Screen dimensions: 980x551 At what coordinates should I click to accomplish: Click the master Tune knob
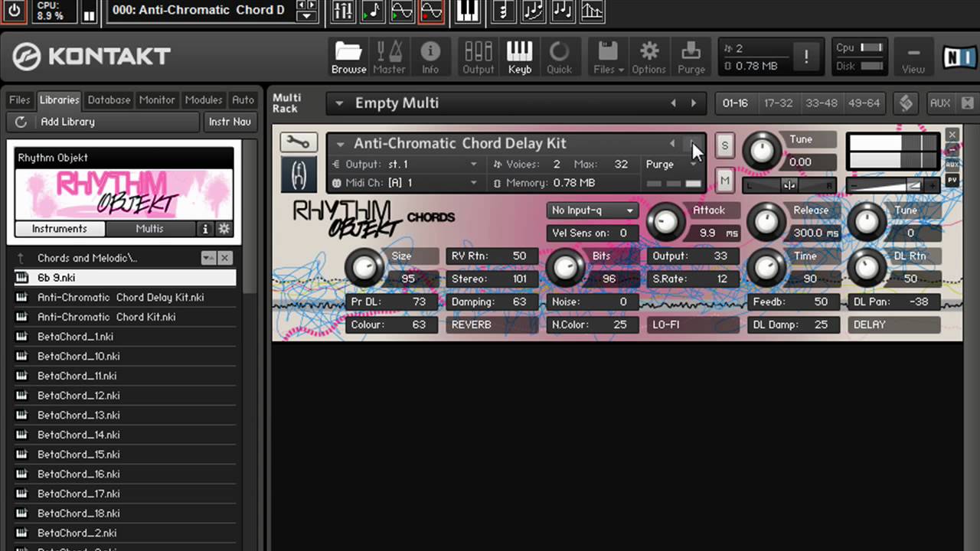762,152
